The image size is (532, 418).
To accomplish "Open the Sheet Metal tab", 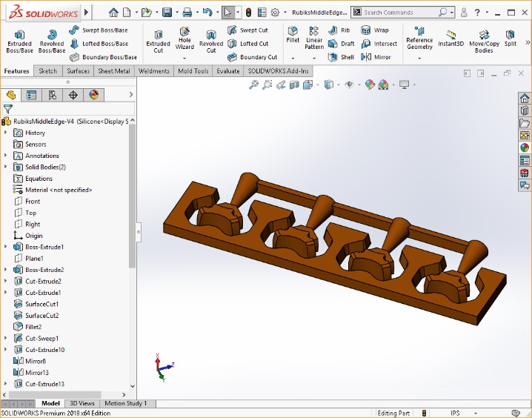I will coord(114,71).
